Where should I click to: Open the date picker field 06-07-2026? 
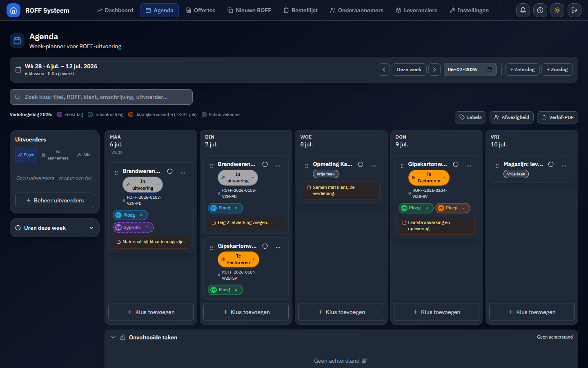point(470,70)
